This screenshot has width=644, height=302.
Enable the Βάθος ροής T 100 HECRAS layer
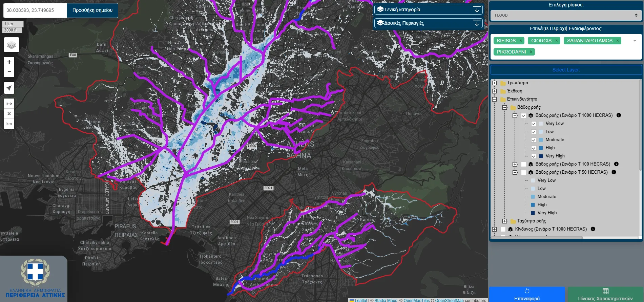pos(523,164)
